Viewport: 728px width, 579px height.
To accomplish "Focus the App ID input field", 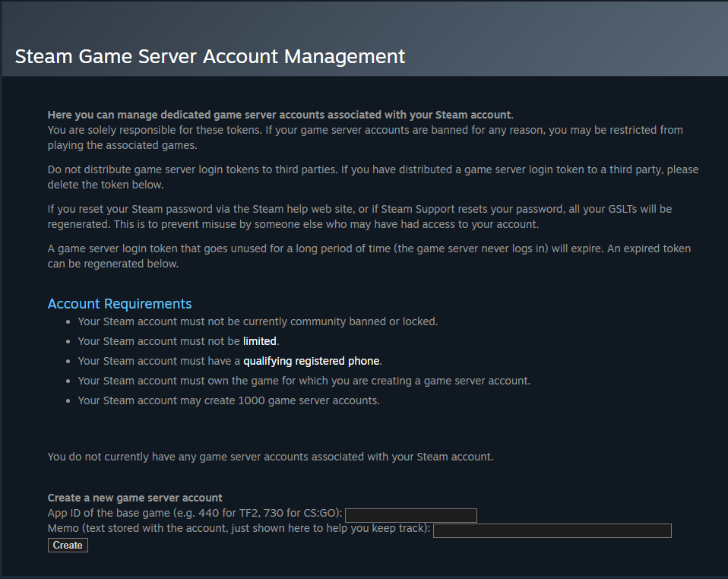I will (410, 515).
